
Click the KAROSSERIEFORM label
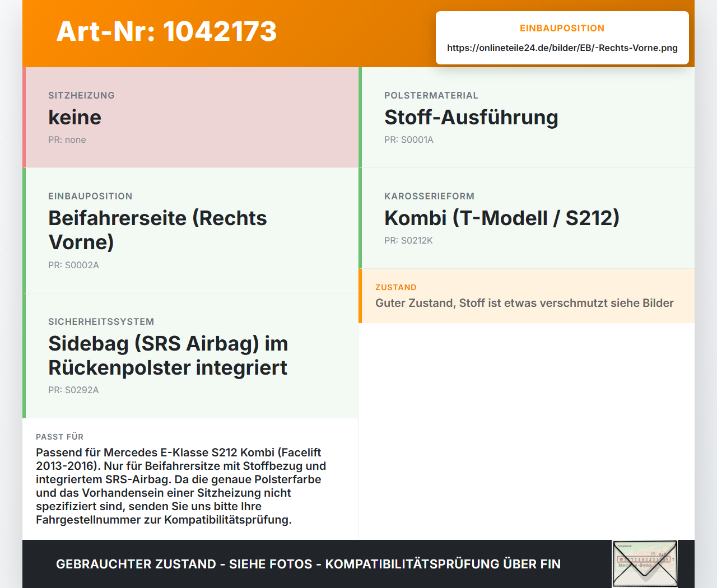429,196
